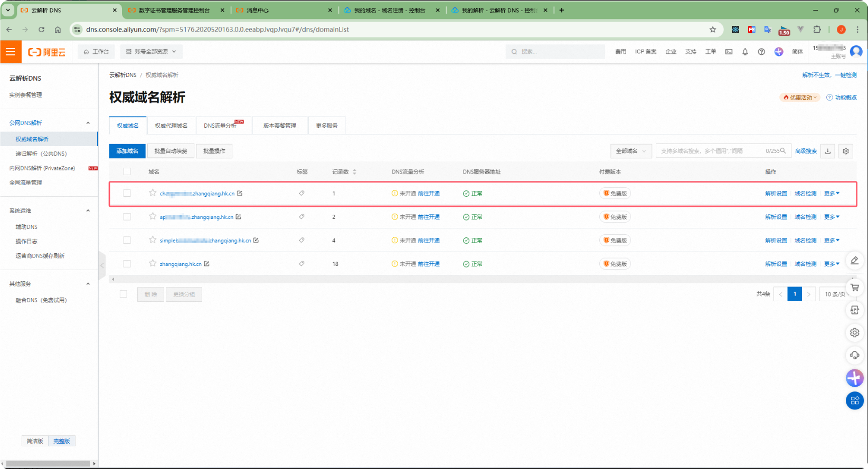The image size is (868, 469).
Task: Open the hamburger menu in orange header
Action: (10, 52)
